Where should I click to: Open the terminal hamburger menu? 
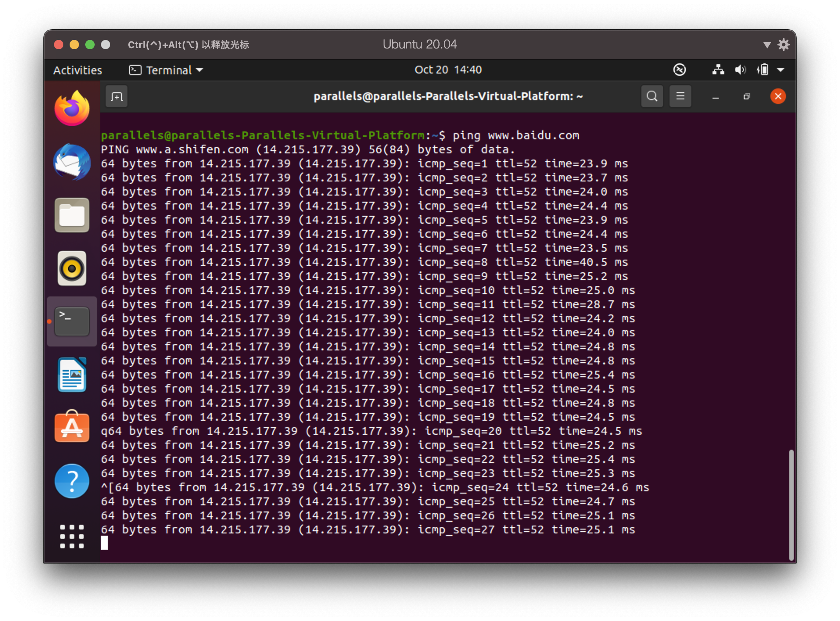680,96
